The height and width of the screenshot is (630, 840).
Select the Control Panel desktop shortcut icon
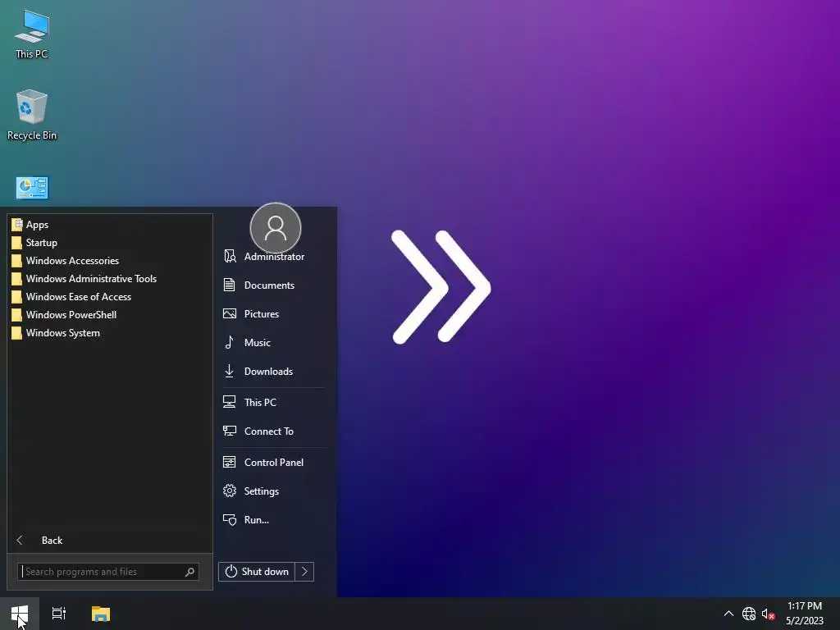[x=32, y=188]
